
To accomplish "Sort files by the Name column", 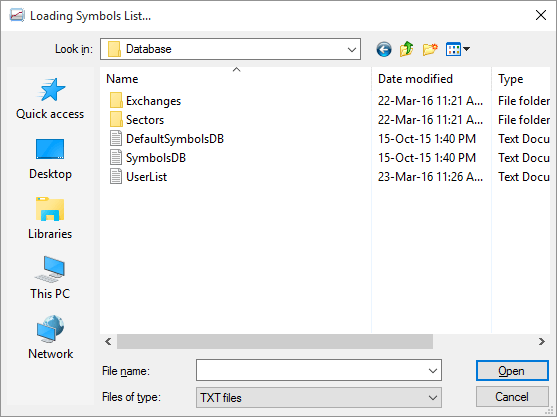I will 236,79.
